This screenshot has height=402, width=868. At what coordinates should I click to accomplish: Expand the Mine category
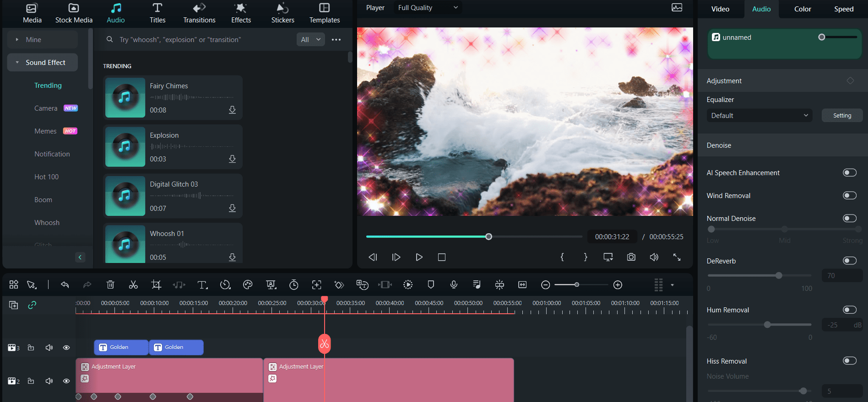click(x=33, y=40)
